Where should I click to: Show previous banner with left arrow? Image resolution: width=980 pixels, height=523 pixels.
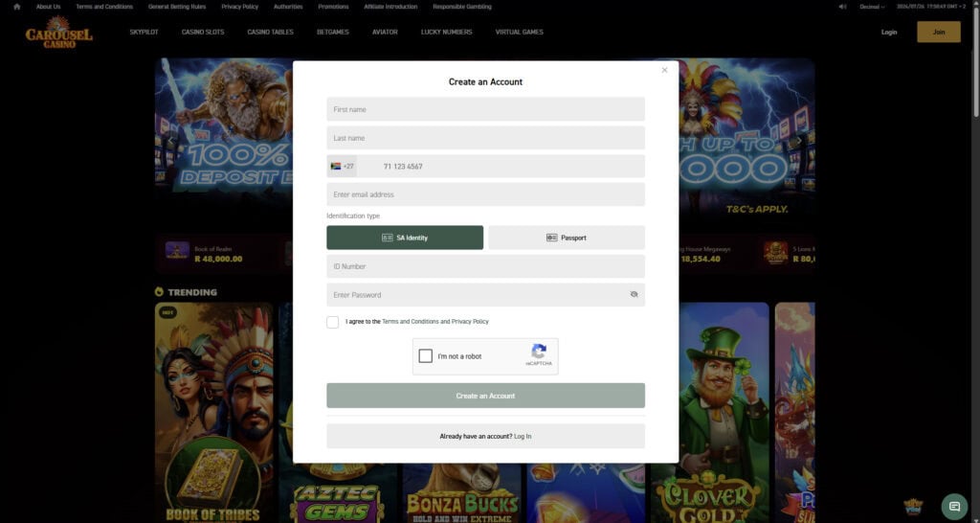click(168, 142)
